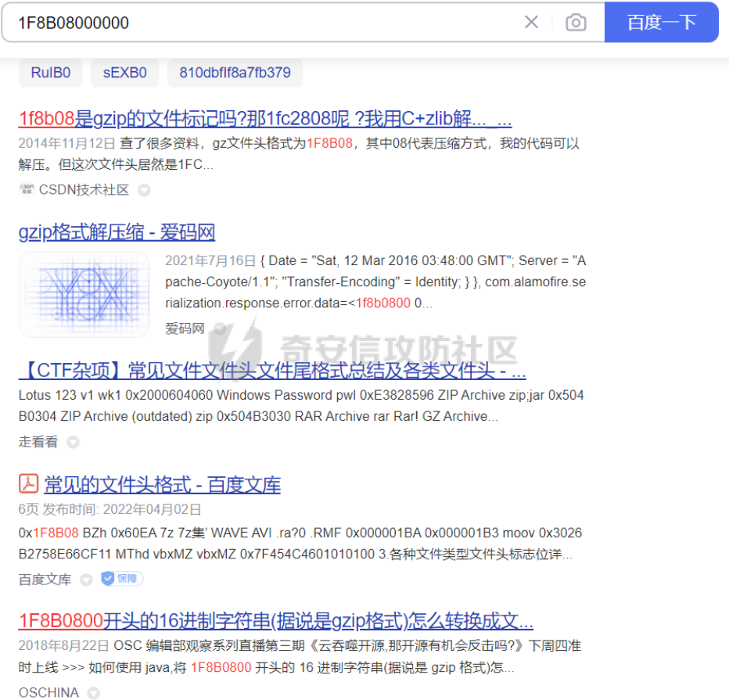
Task: Open the OSCHINA source link
Action: pos(48,692)
